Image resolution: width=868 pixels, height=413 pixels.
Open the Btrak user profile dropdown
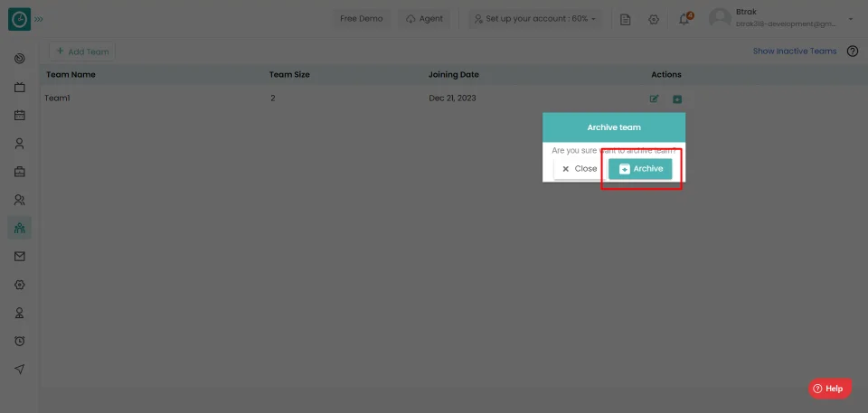point(781,18)
